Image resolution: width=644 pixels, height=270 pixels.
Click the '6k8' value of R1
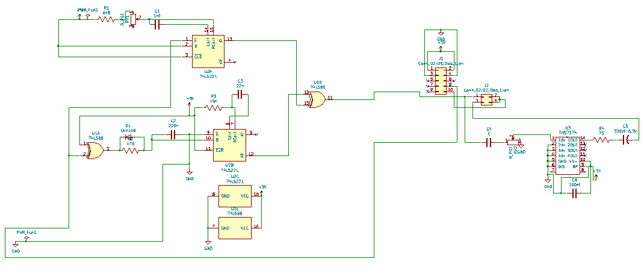tap(107, 13)
